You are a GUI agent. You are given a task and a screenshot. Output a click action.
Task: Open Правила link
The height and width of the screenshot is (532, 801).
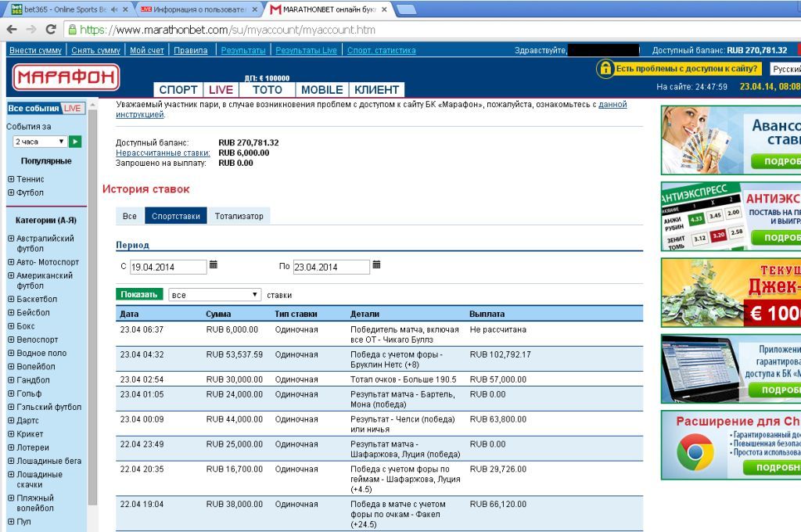[x=191, y=50]
